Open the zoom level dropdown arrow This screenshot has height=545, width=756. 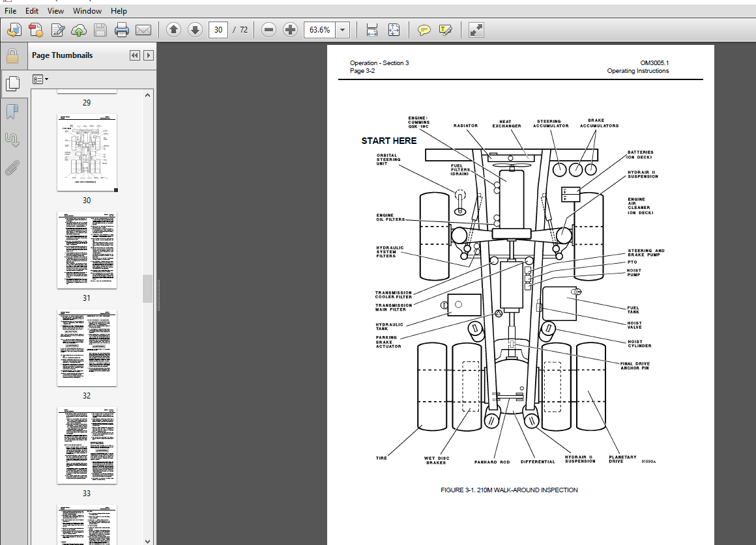pyautogui.click(x=342, y=30)
